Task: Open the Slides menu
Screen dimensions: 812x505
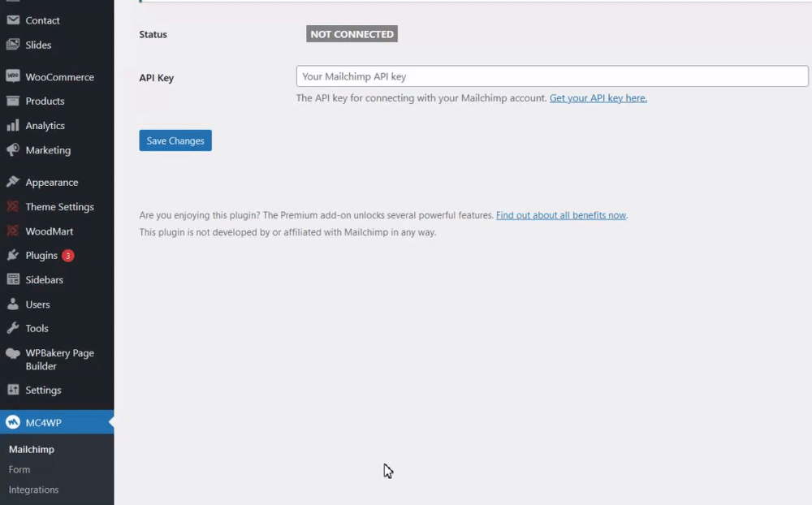Action: pyautogui.click(x=38, y=45)
